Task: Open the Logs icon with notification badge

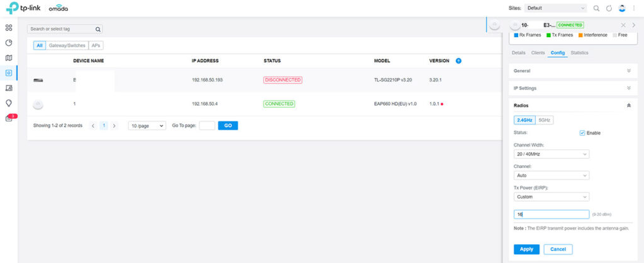Action: (x=9, y=118)
